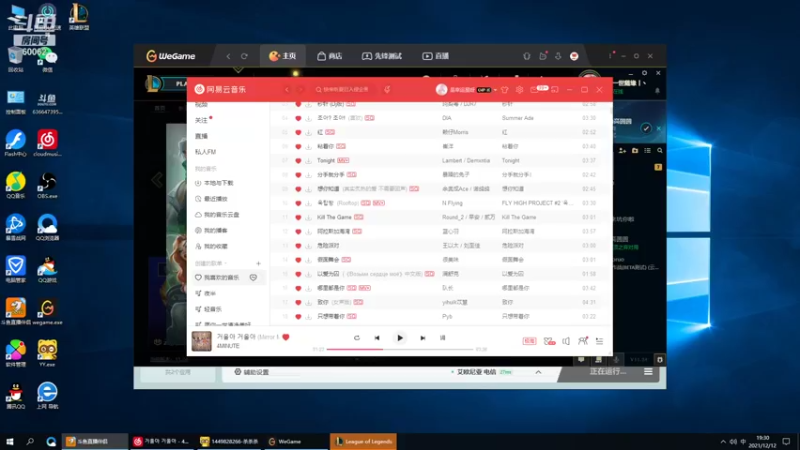The width and height of the screenshot is (800, 450).
Task: Open 最近播放 in sidebar
Action: click(x=212, y=199)
